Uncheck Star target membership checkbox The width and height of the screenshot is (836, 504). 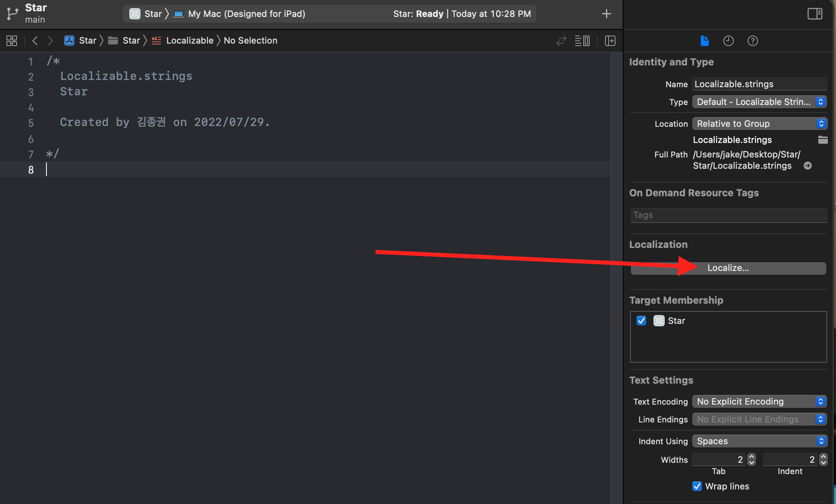click(641, 321)
